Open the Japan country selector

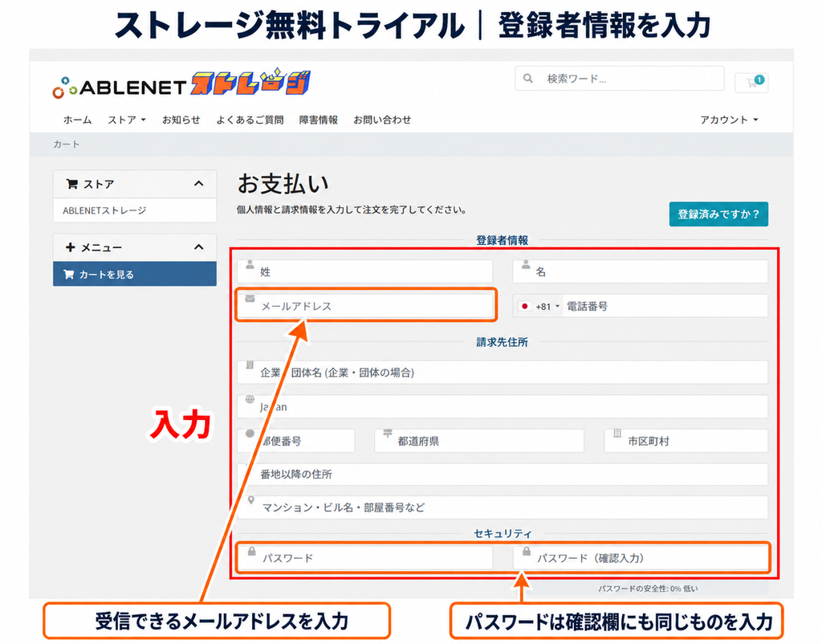point(503,406)
